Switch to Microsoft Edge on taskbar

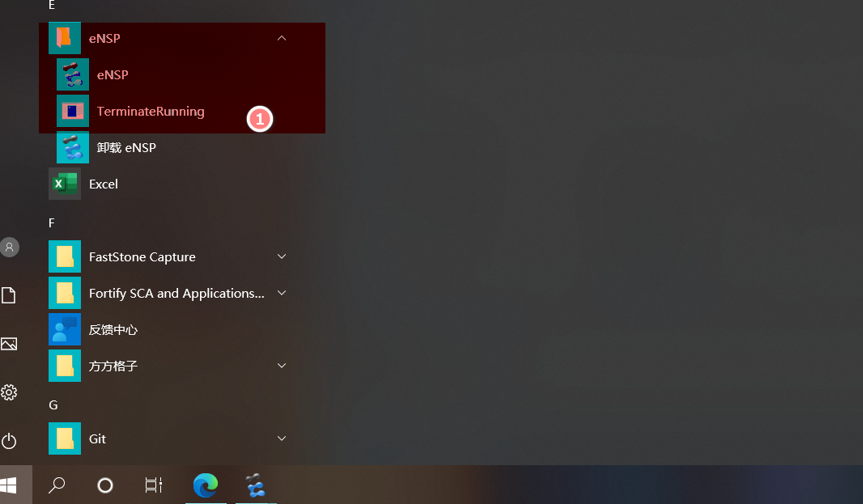[206, 485]
